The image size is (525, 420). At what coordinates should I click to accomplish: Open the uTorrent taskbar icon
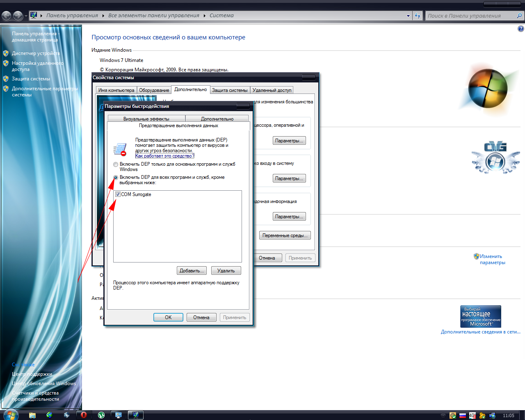pyautogui.click(x=101, y=415)
